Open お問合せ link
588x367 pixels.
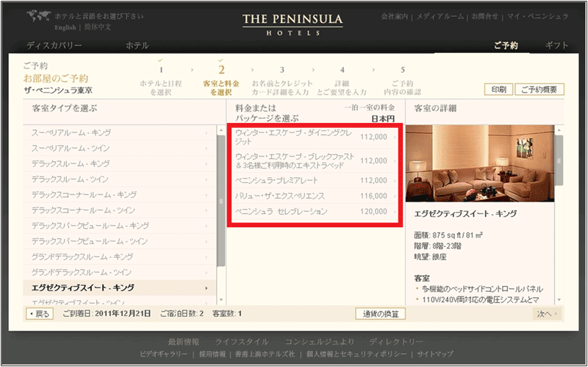485,16
